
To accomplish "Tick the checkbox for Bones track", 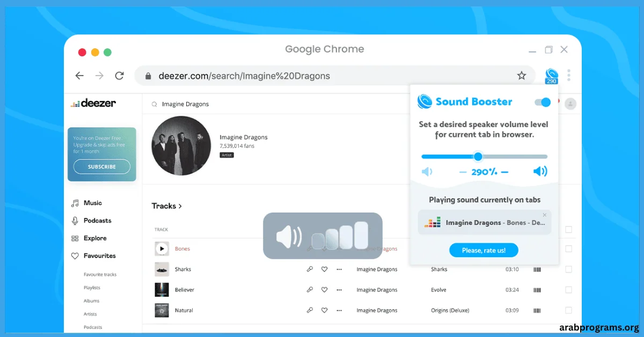I will tap(568, 249).
